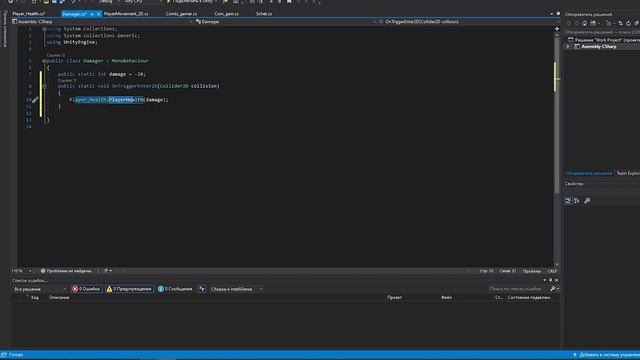Image resolution: width=640 pixels, height=360 pixels.
Task: Click the Forward arrow in Solution Explorer toolbar
Action: [576, 23]
